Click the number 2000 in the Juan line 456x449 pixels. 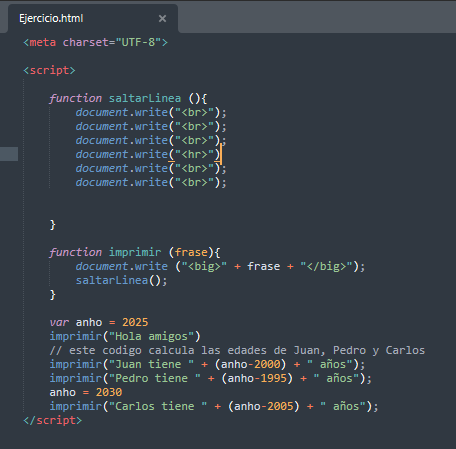coord(267,364)
